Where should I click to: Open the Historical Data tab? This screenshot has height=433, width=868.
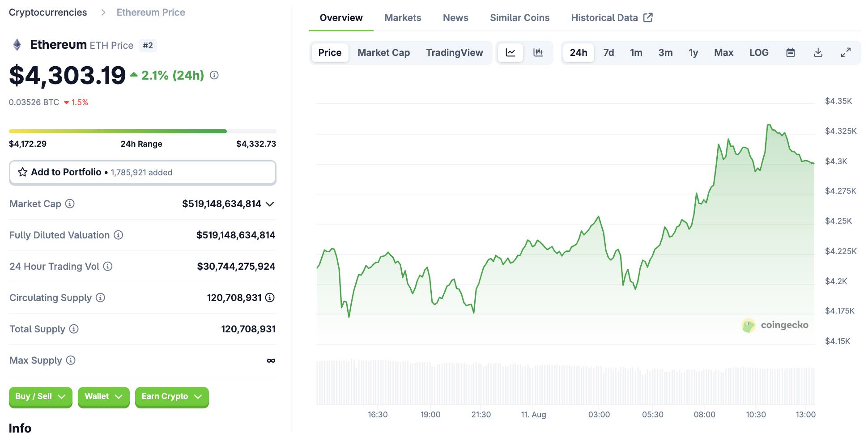[x=612, y=18]
